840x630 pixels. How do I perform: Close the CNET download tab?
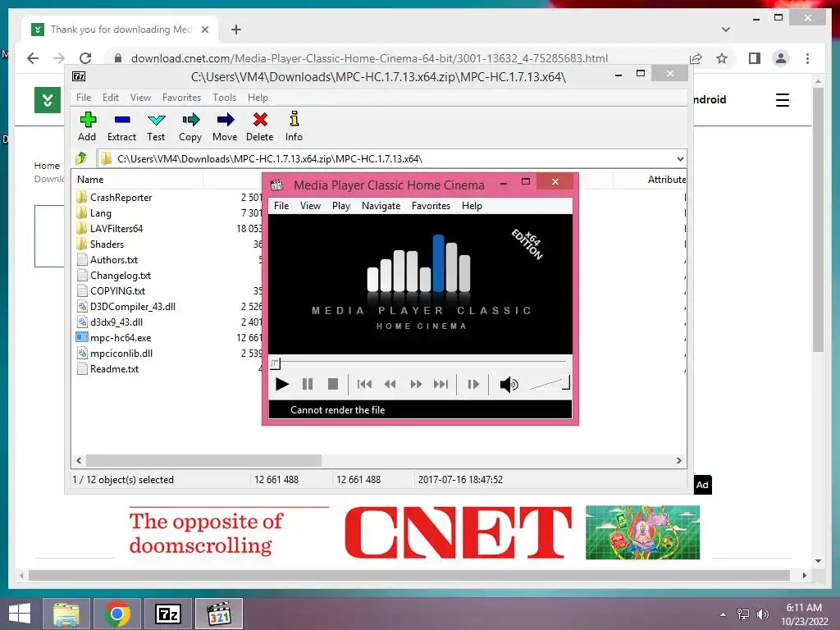204,30
